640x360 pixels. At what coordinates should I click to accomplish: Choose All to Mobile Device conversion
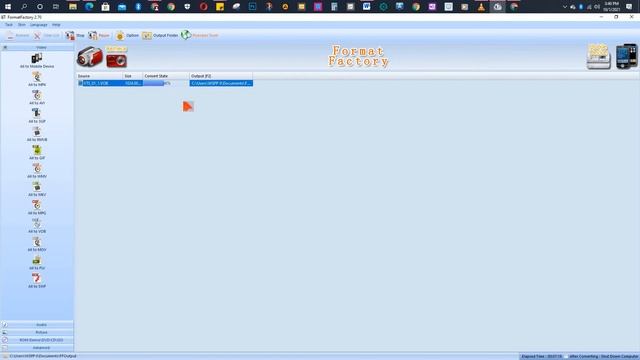pyautogui.click(x=37, y=60)
